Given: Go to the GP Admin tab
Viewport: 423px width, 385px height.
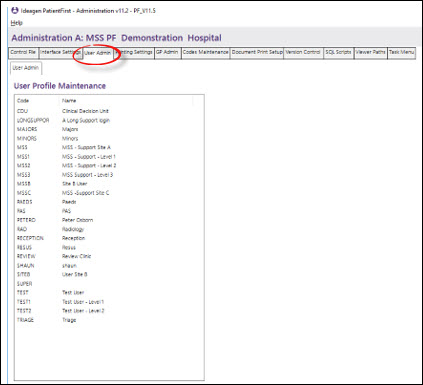Looking at the screenshot, I should (x=167, y=52).
